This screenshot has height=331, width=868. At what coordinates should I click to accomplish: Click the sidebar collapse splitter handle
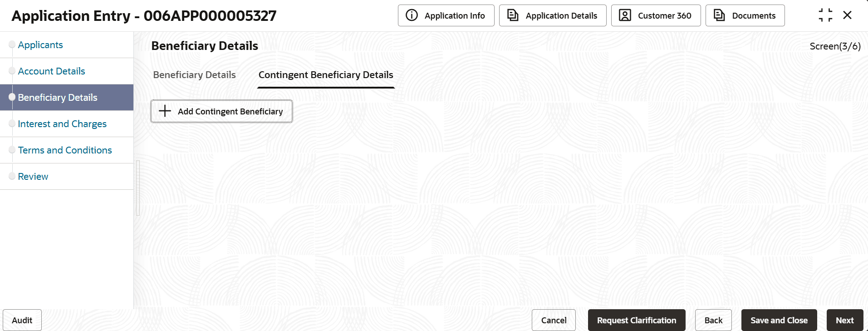coord(138,188)
